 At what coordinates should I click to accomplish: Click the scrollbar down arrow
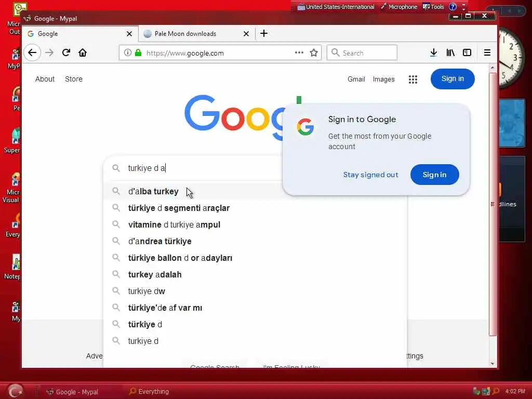click(x=493, y=364)
